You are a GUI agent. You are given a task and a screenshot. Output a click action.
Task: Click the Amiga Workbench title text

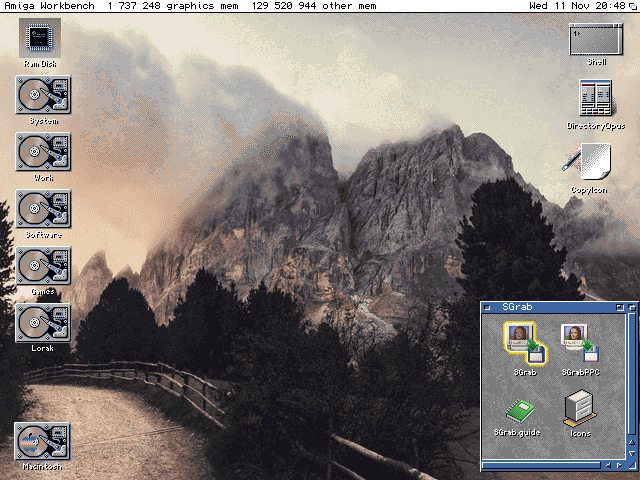(x=49, y=6)
